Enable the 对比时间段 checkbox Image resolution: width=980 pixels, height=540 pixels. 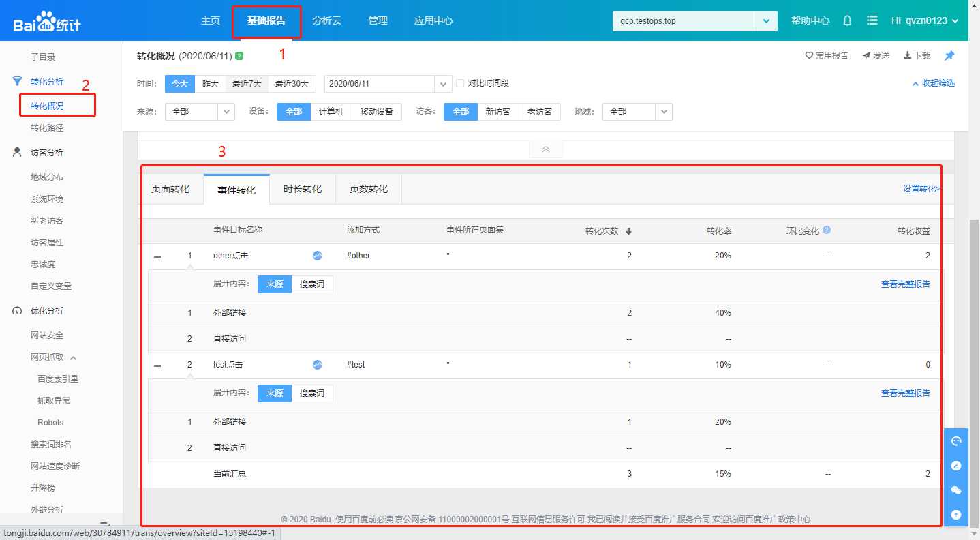(460, 83)
